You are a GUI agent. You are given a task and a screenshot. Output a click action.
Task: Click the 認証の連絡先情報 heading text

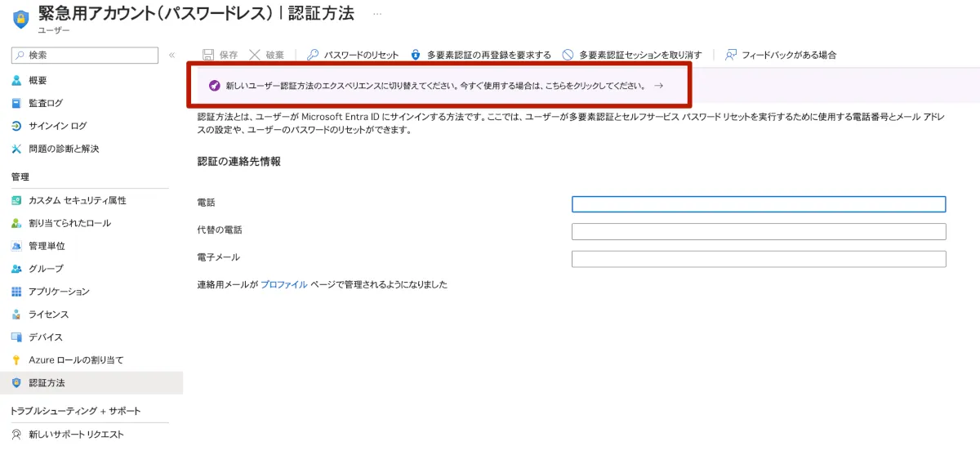[x=239, y=162]
